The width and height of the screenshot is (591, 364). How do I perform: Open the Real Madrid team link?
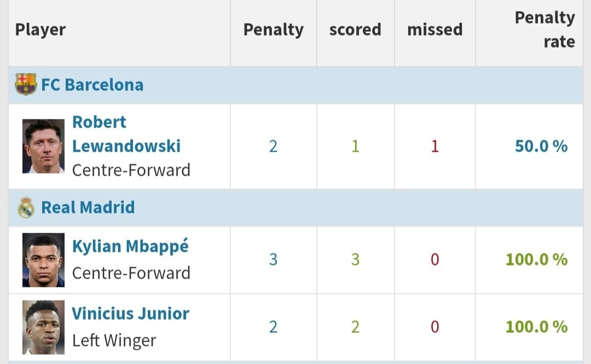pyautogui.click(x=88, y=207)
